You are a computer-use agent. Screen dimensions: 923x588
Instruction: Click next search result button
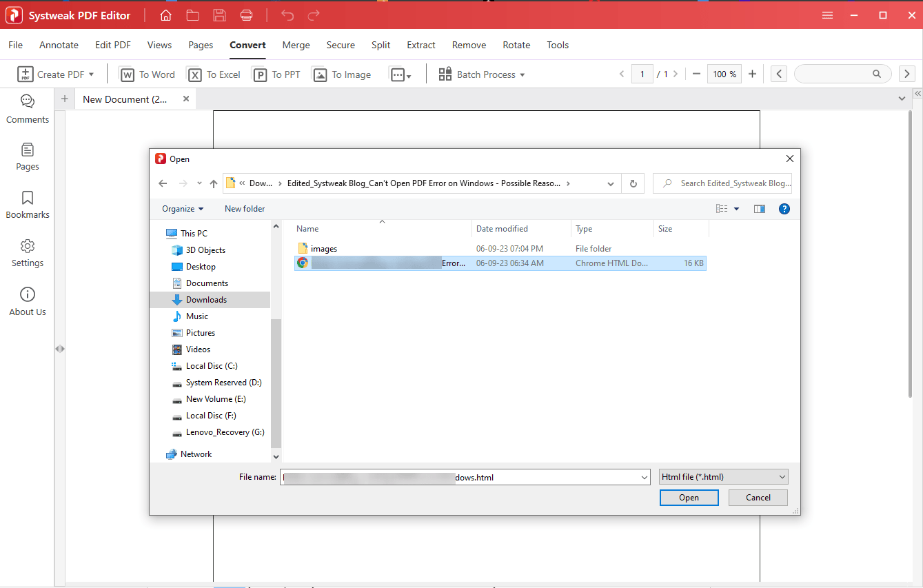tap(906, 74)
